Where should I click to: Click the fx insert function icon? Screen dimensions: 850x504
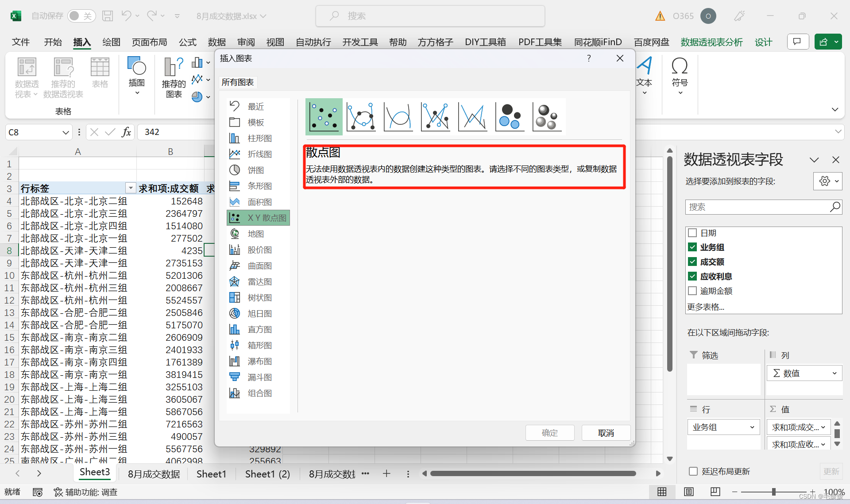click(127, 132)
